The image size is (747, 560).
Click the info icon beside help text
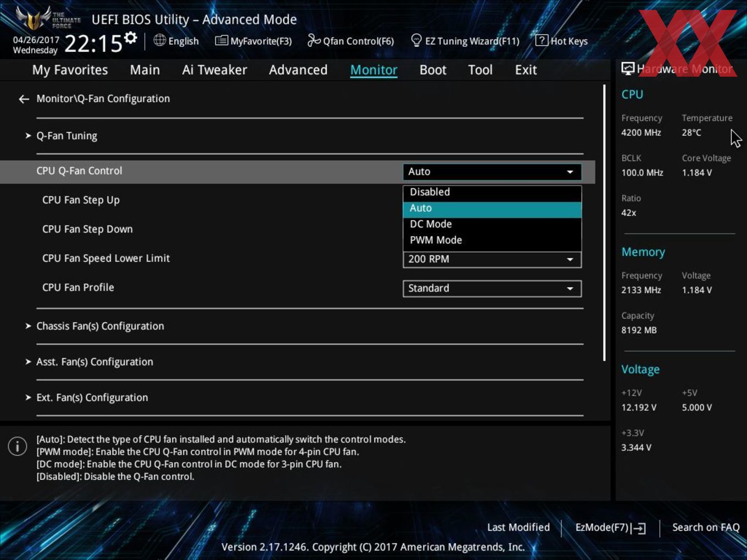pos(18,446)
